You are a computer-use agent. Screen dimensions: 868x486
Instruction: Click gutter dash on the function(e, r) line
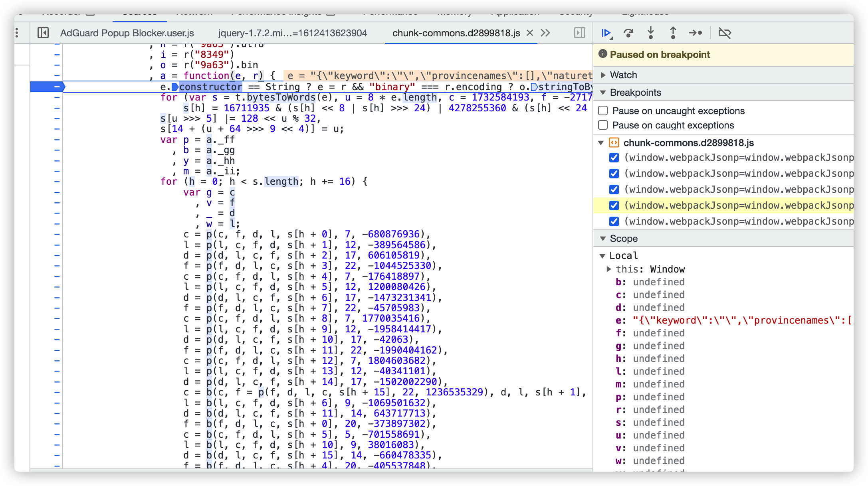[x=57, y=75]
